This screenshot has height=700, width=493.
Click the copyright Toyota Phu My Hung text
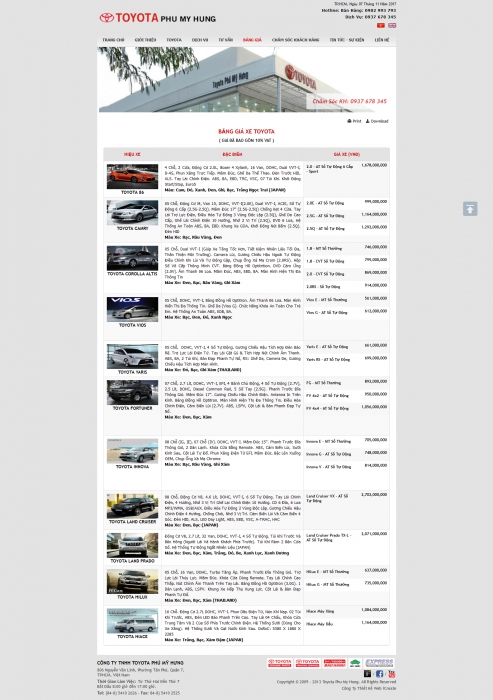336,682
